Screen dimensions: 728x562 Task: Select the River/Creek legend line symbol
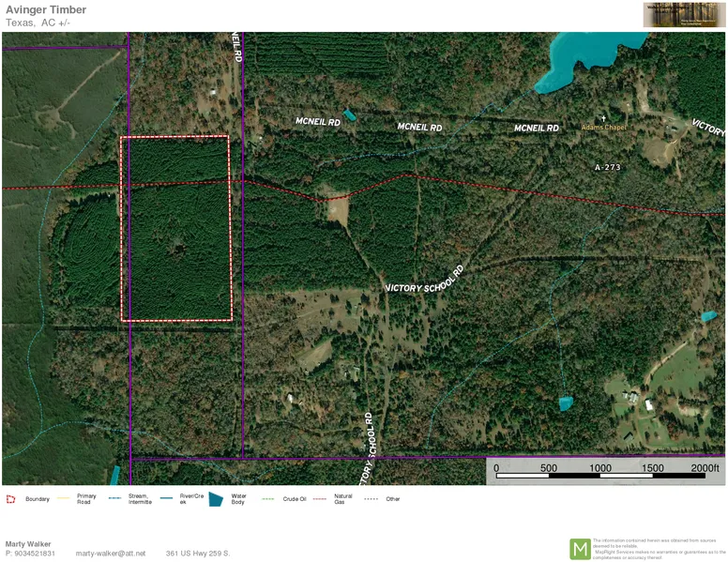coord(168,497)
